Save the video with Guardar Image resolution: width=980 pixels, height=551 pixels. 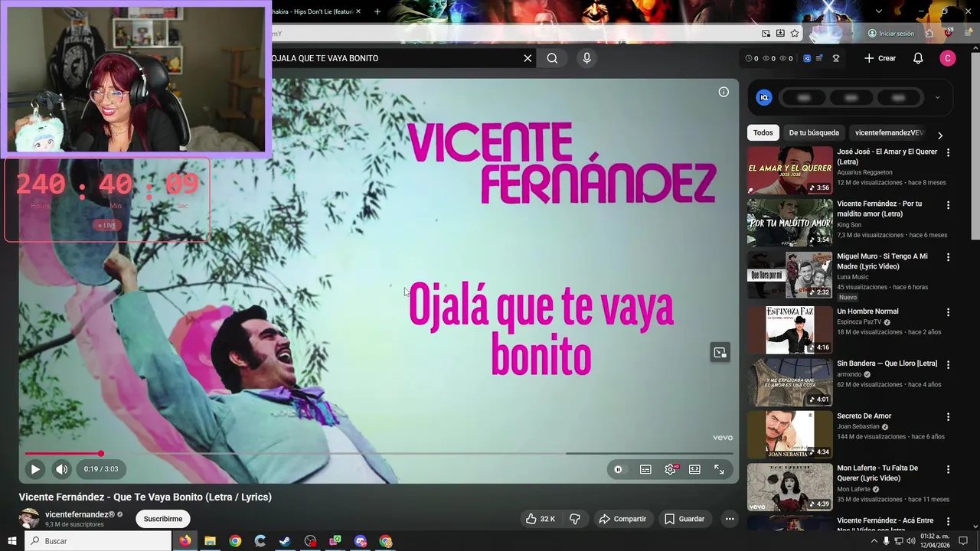coord(684,519)
